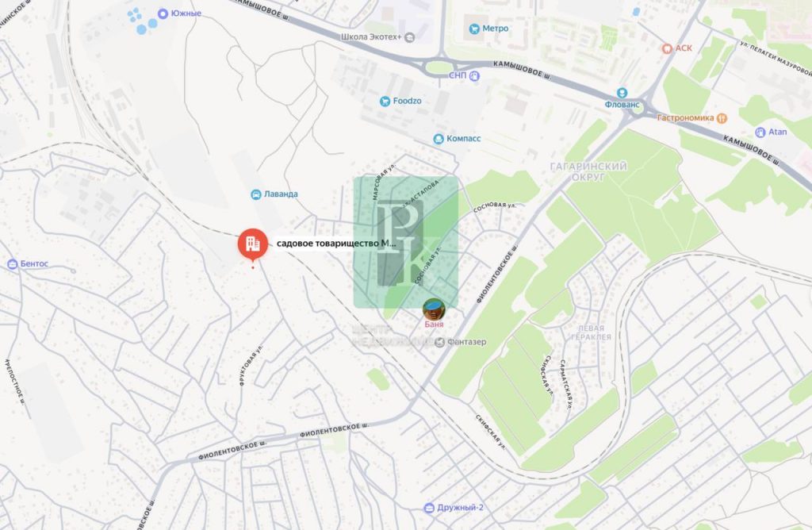Click the red building location pin
812x530 pixels.
pos(253,244)
